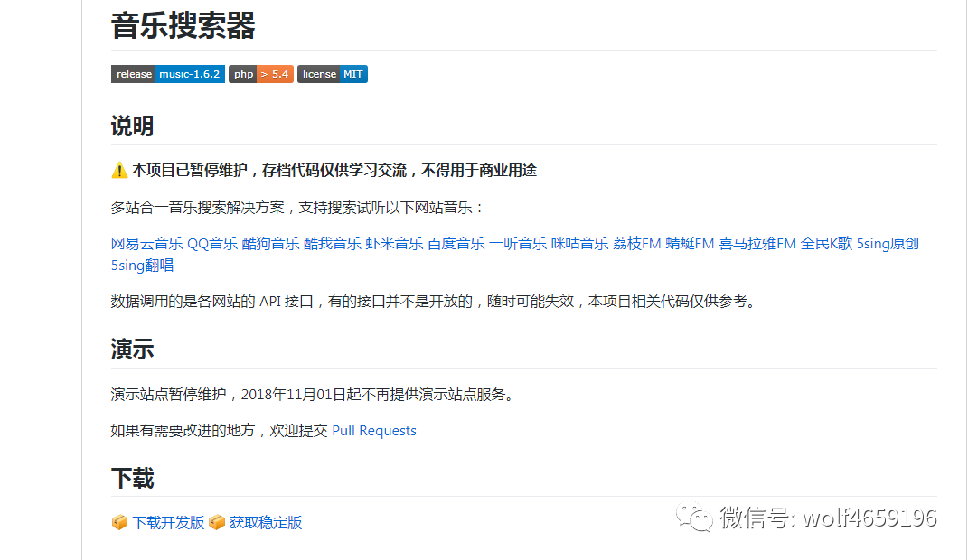
Task: Open the 一听音乐 link
Action: tap(518, 244)
